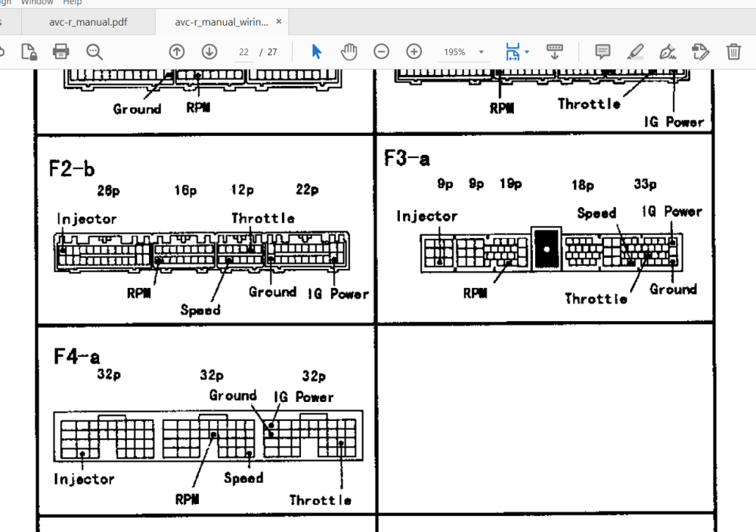Expand the page display options arrow

[527, 51]
